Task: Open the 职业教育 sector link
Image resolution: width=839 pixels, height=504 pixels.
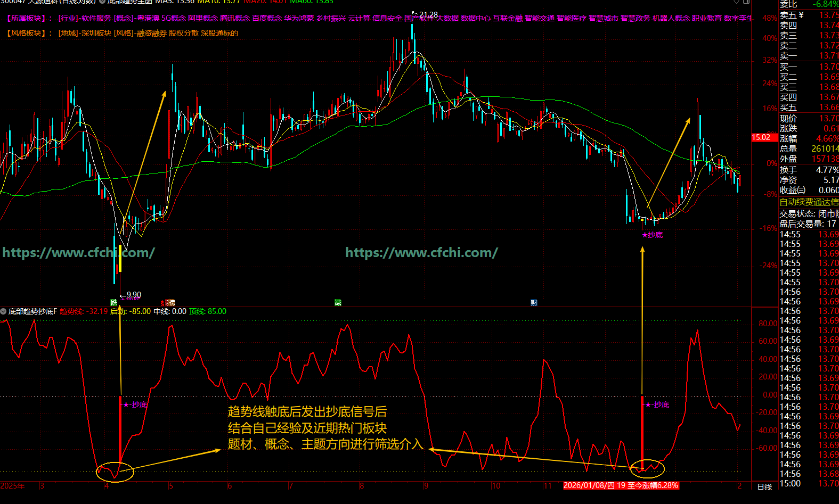Action: coord(707,18)
